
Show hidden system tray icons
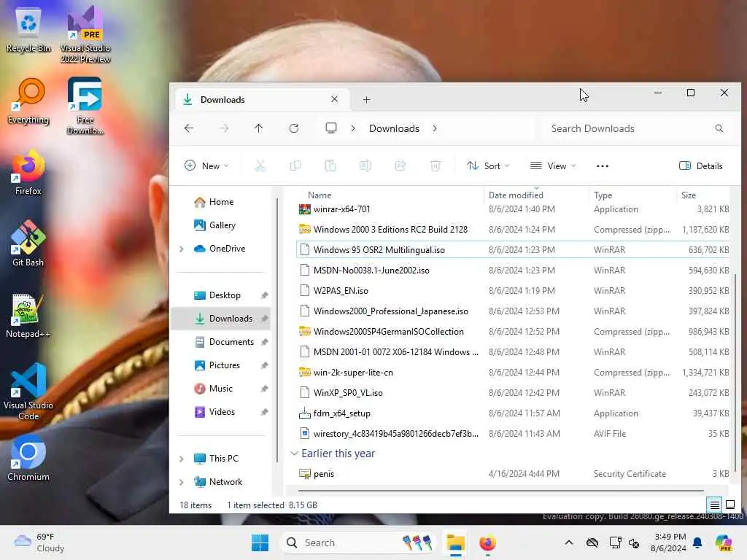tap(569, 542)
